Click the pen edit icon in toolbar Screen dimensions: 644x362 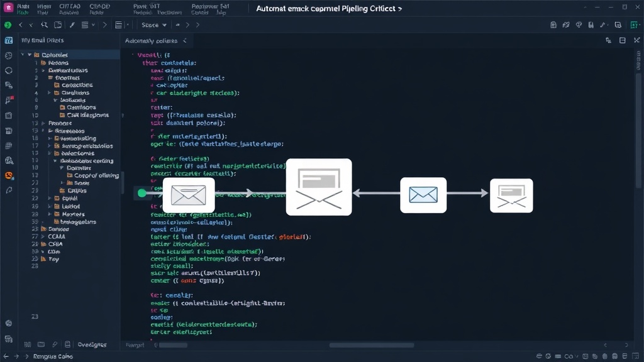pos(72,25)
